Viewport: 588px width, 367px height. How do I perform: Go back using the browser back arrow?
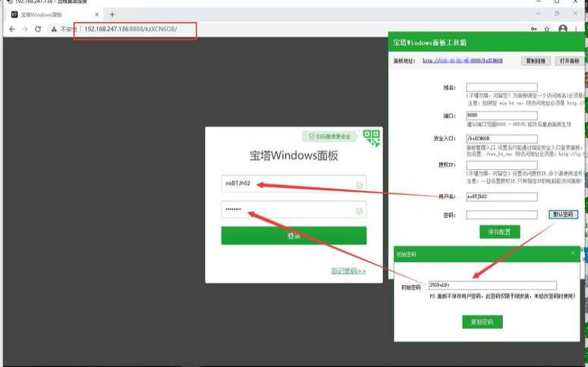click(12, 29)
